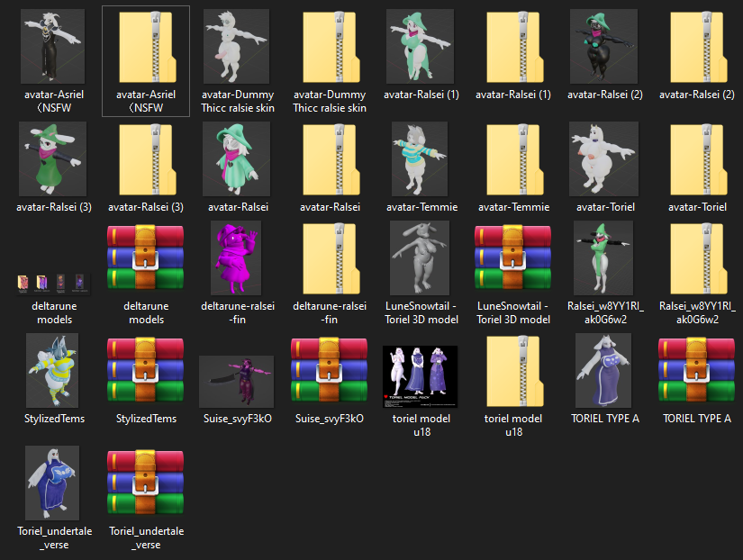Click the "avatar-Ralsei (3)" name under the zip folder
Viewport: 743px width, 560px height.
tap(146, 207)
